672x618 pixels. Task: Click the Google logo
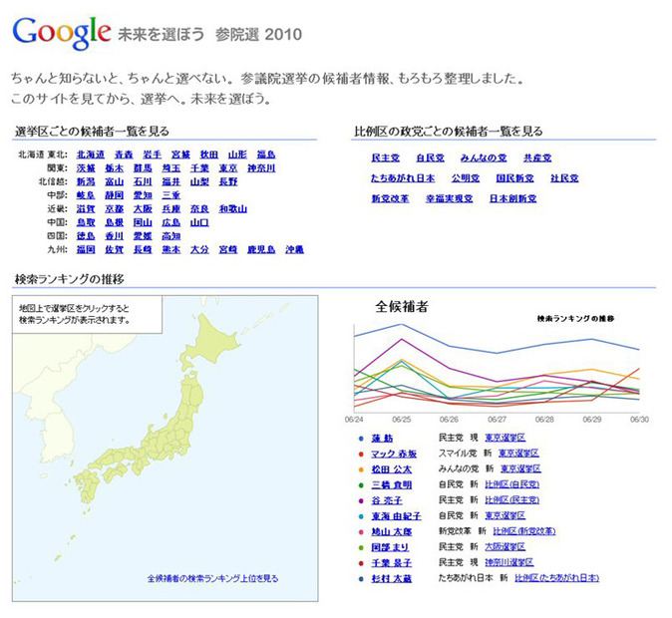point(62,34)
